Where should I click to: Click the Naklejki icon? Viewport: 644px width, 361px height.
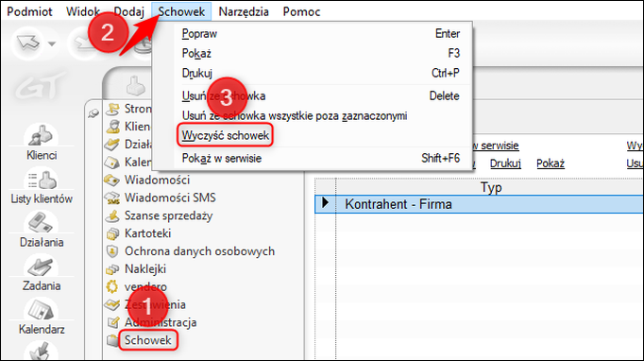[x=112, y=269]
